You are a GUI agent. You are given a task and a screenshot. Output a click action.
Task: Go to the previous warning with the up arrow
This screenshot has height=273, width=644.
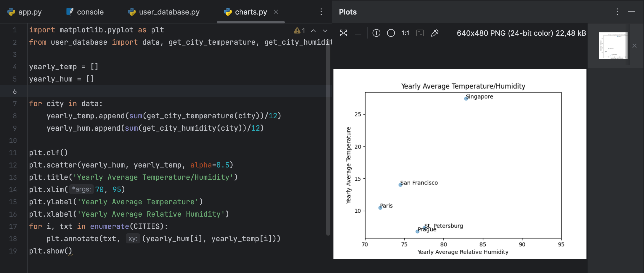click(x=313, y=30)
